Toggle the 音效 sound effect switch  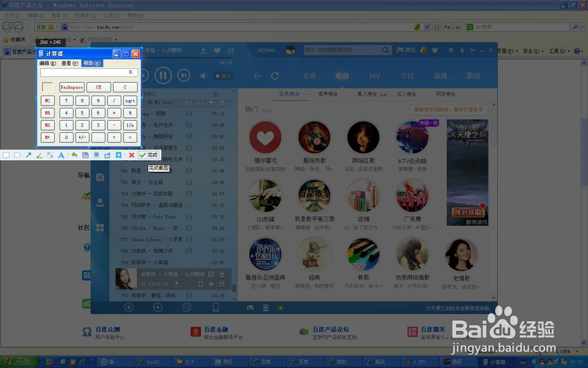click(223, 75)
